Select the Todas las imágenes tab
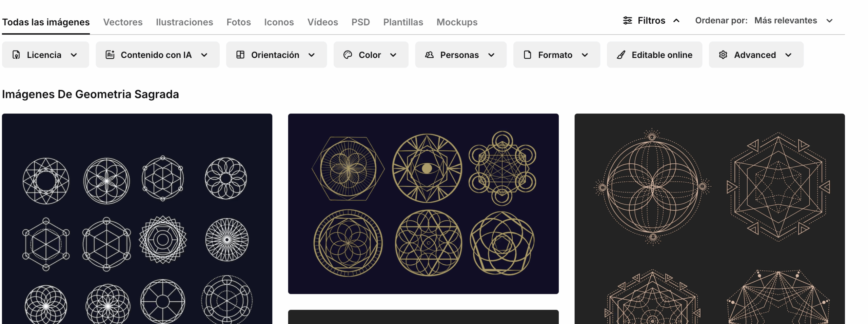This screenshot has width=868, height=324. (x=46, y=22)
